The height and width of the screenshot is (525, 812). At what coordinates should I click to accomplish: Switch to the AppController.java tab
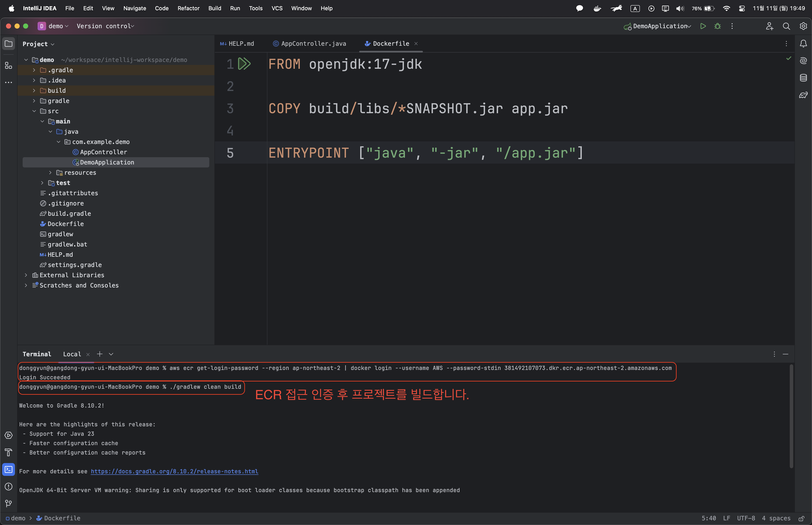[x=313, y=44]
